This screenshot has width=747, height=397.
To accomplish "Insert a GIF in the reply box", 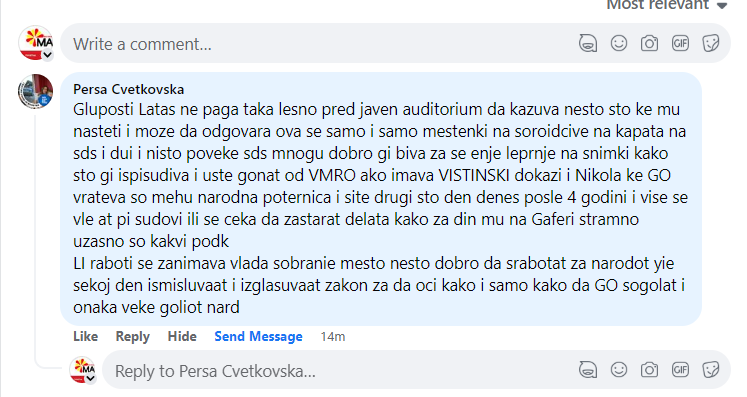I will [x=680, y=370].
